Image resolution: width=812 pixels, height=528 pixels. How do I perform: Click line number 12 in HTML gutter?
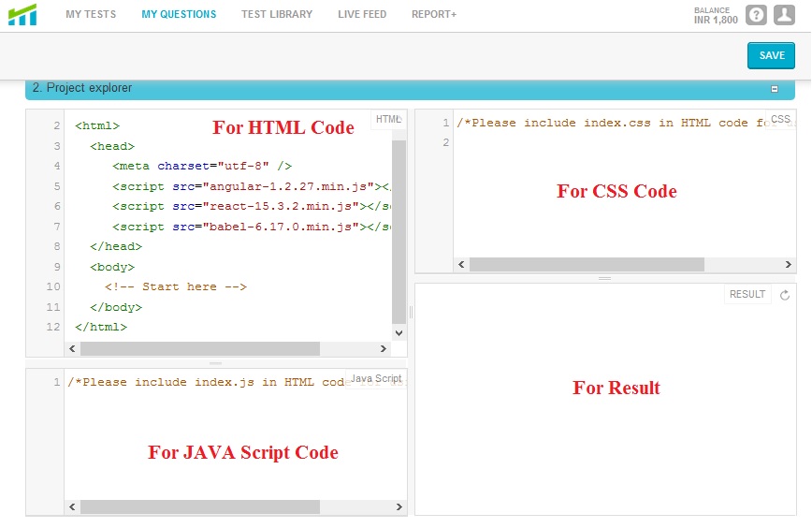52,328
